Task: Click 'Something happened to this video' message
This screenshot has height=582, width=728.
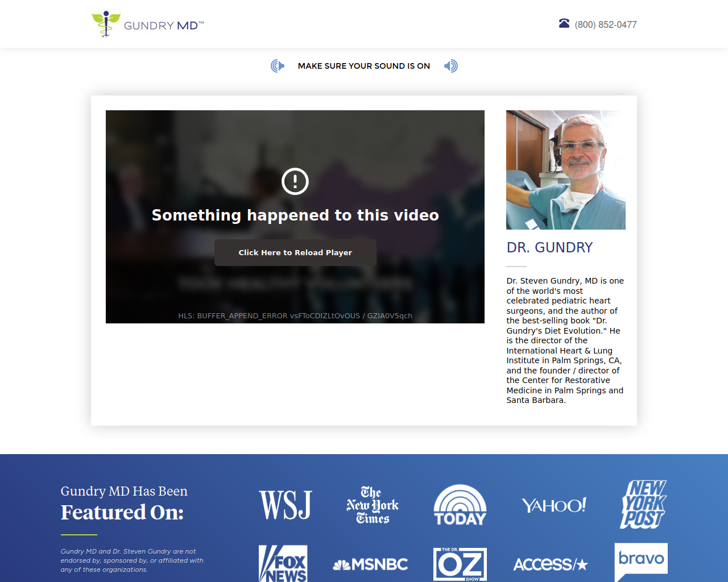Action: (295, 215)
